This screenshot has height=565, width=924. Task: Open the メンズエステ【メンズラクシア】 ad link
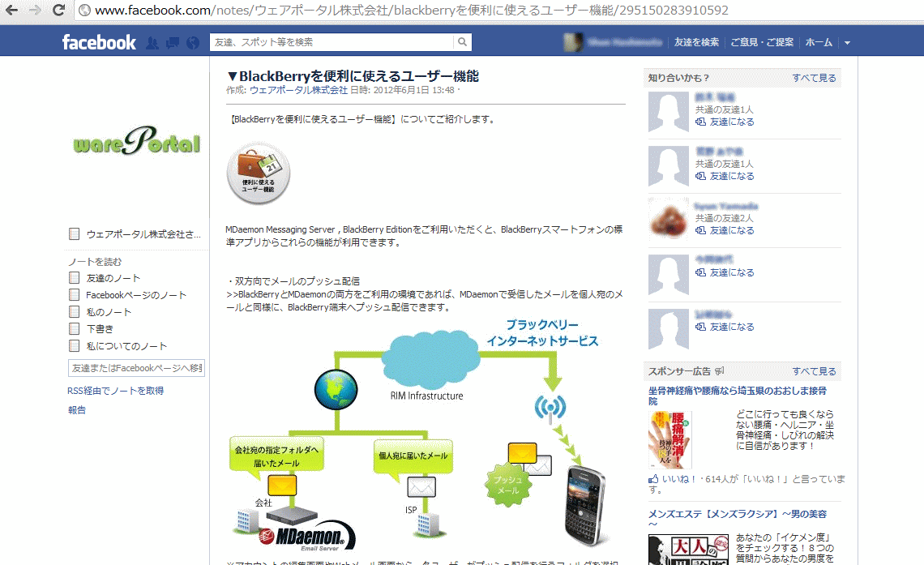coord(738,519)
